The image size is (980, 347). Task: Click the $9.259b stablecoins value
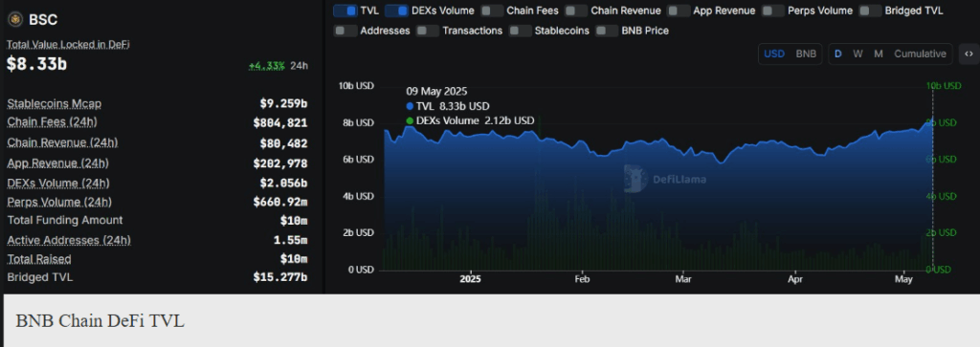pos(283,103)
